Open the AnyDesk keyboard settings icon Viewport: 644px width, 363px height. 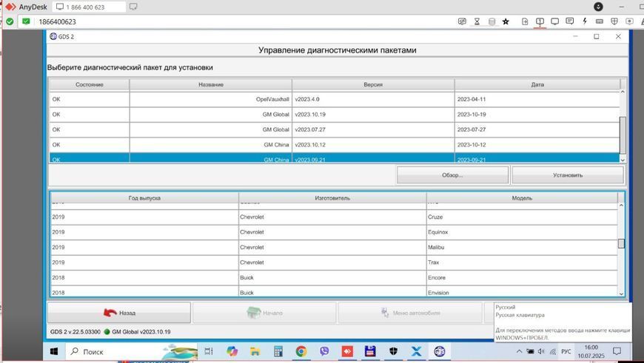[600, 21]
